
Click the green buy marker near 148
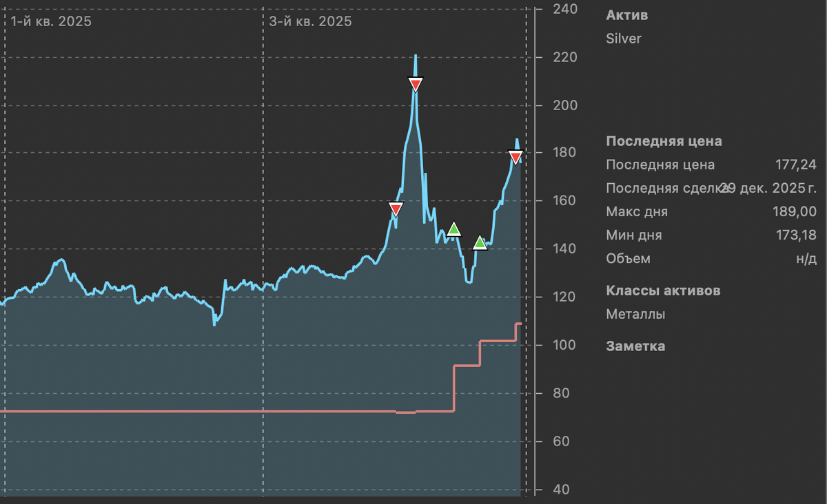coord(453,229)
